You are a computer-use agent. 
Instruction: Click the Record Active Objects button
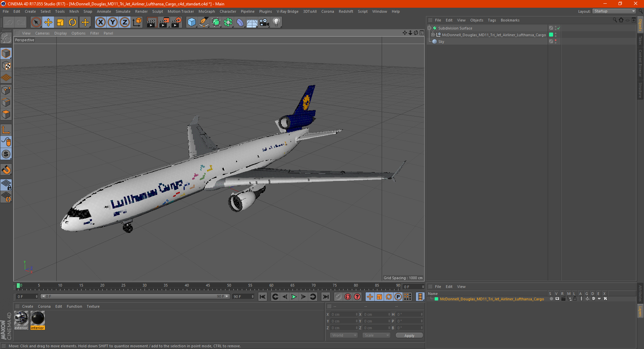pos(338,297)
